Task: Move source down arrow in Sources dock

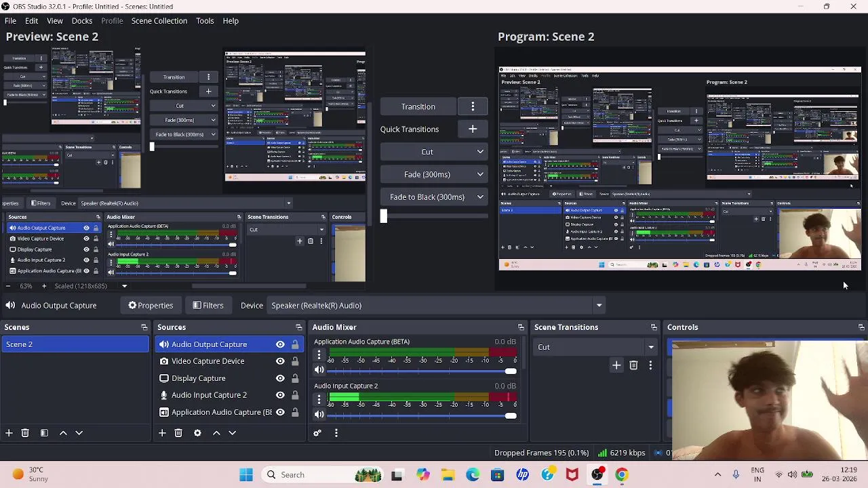Action: click(x=232, y=433)
